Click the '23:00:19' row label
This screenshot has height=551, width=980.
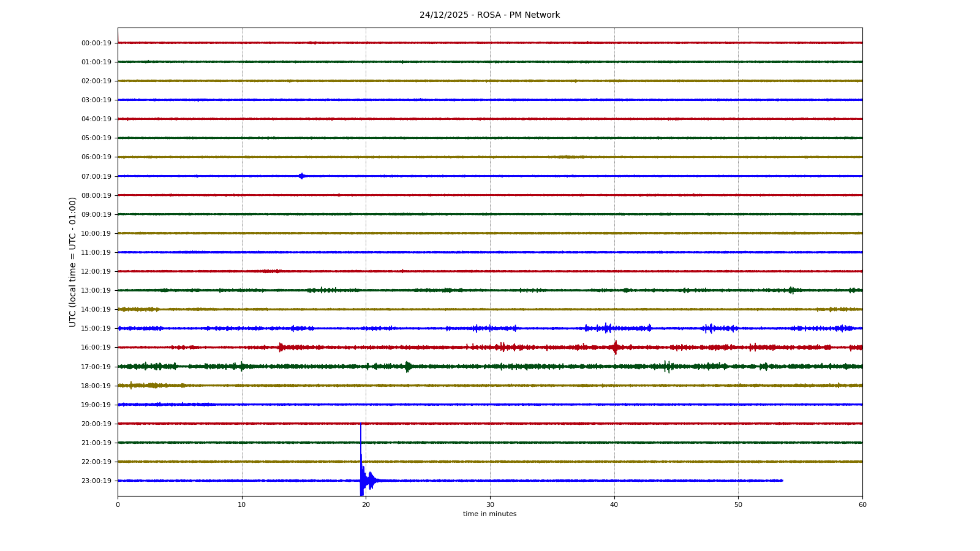click(96, 481)
